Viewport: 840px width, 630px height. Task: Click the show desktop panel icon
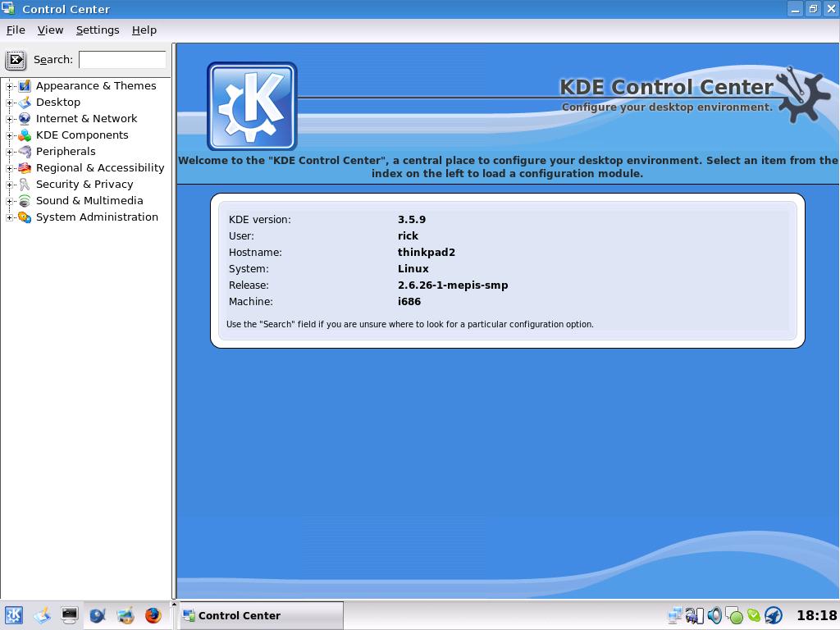click(x=42, y=615)
